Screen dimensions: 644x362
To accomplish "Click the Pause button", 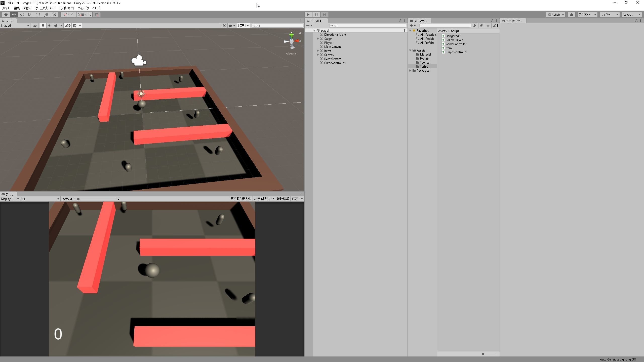I will click(316, 15).
